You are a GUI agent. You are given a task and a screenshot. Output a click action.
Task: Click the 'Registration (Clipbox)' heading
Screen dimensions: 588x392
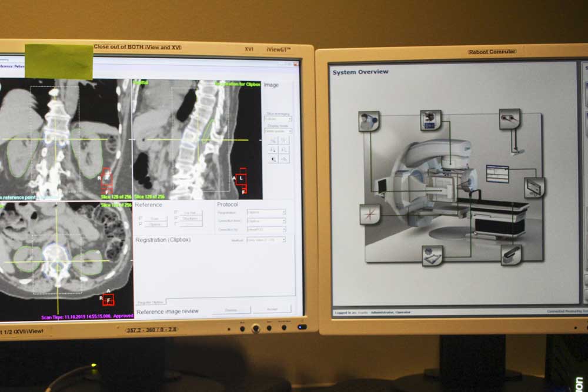(x=163, y=240)
